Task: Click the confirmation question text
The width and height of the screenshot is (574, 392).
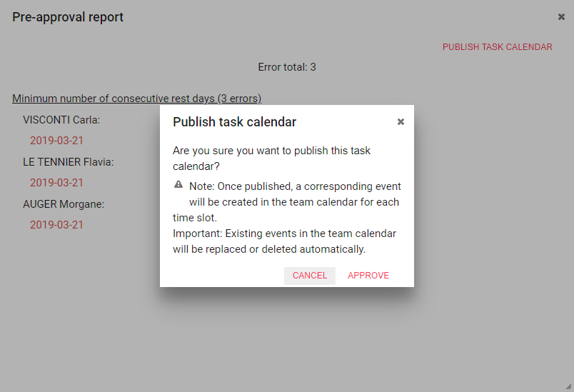Action: [x=271, y=159]
